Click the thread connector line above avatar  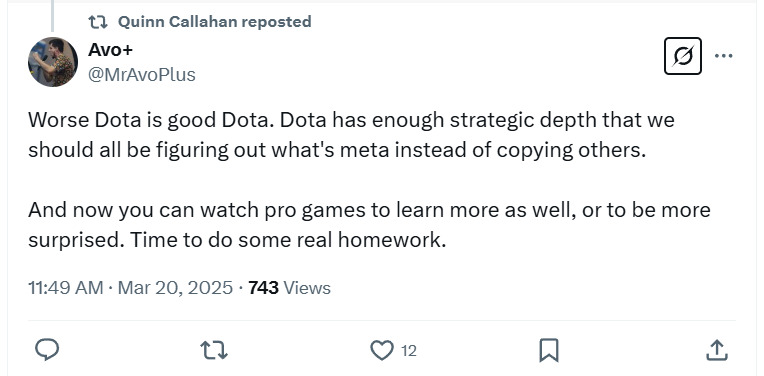(53, 16)
